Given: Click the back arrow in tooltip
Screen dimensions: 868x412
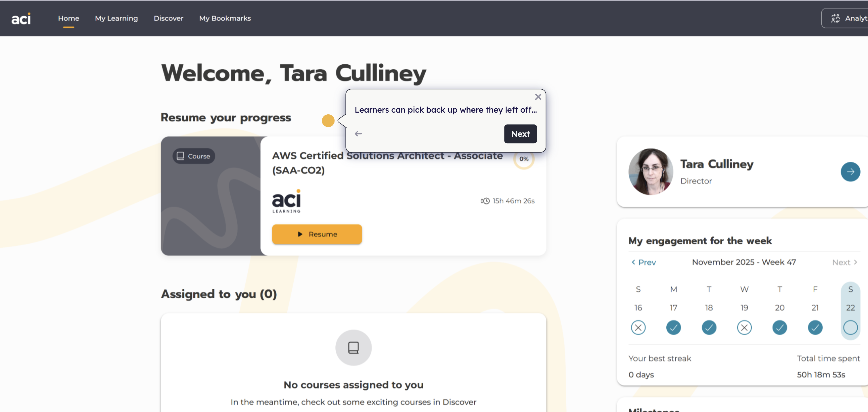Looking at the screenshot, I should point(358,134).
